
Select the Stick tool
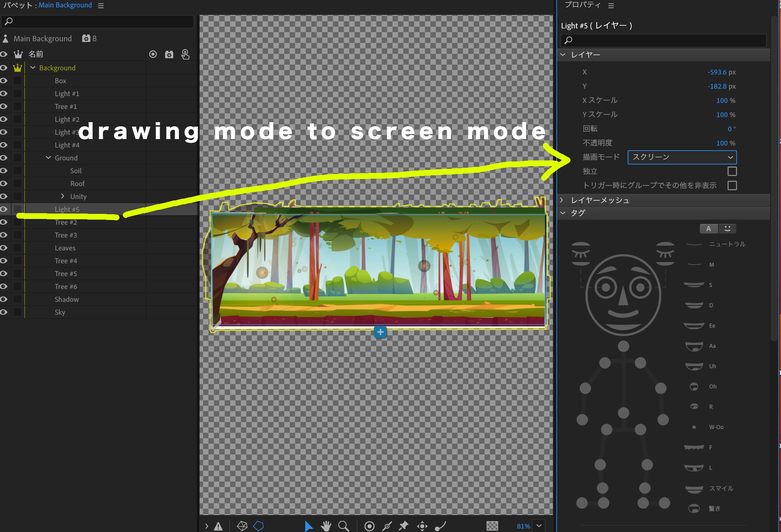pyautogui.click(x=387, y=526)
